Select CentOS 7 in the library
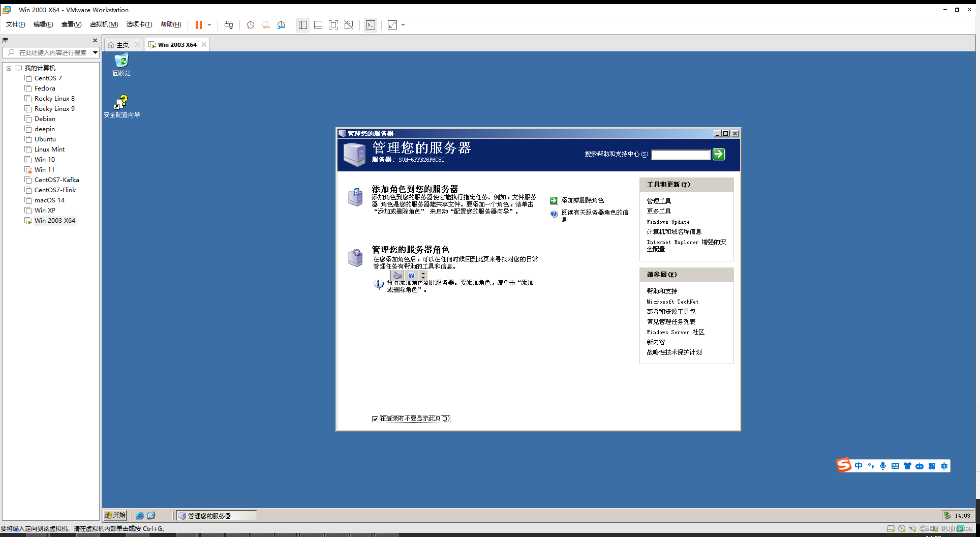 click(48, 78)
